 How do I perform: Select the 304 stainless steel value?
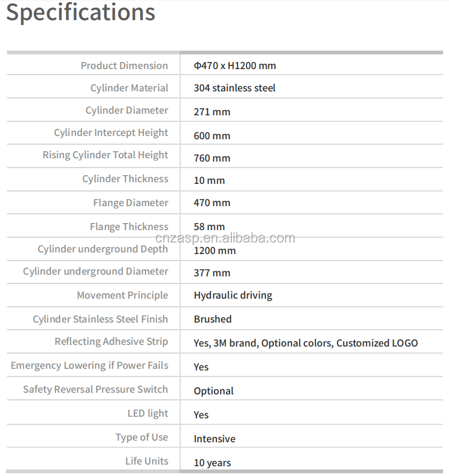pos(235,88)
